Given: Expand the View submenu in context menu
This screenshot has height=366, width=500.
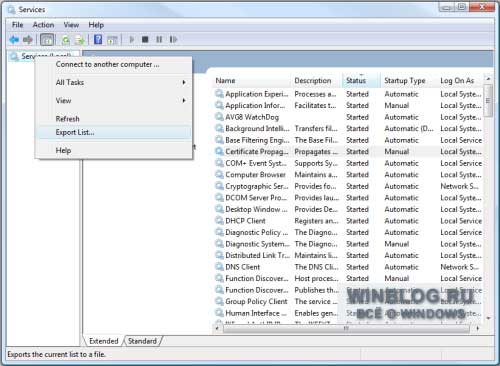Looking at the screenshot, I should pyautogui.click(x=113, y=100).
